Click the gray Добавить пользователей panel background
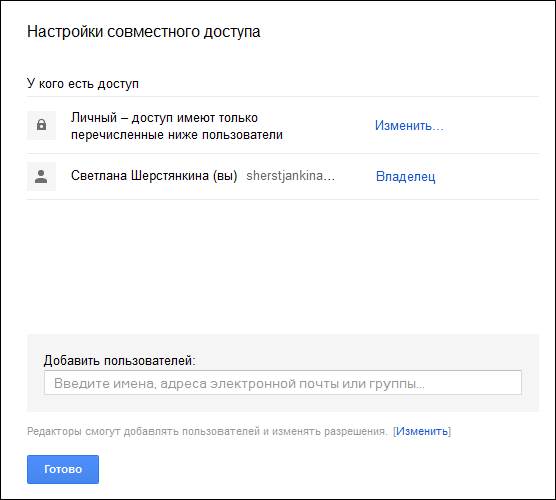The width and height of the screenshot is (556, 500). tap(283, 344)
